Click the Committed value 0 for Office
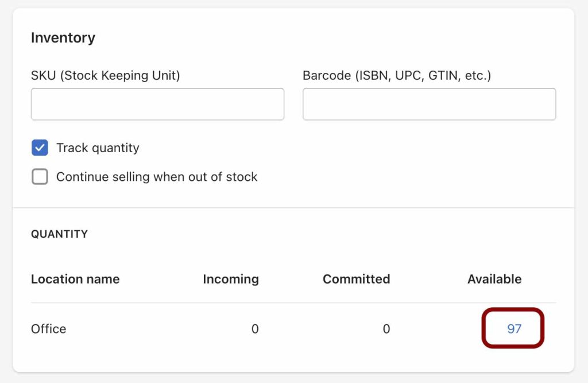Screen dimensions: 588x383 (x=386, y=329)
